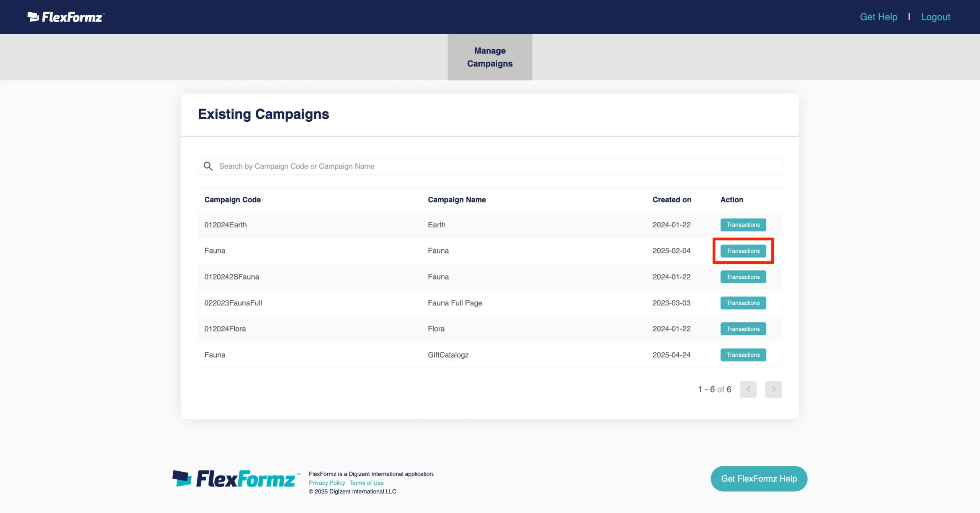Image resolution: width=980 pixels, height=513 pixels.
Task: Open Transactions for Fauna created 2025-02-04
Action: point(743,251)
